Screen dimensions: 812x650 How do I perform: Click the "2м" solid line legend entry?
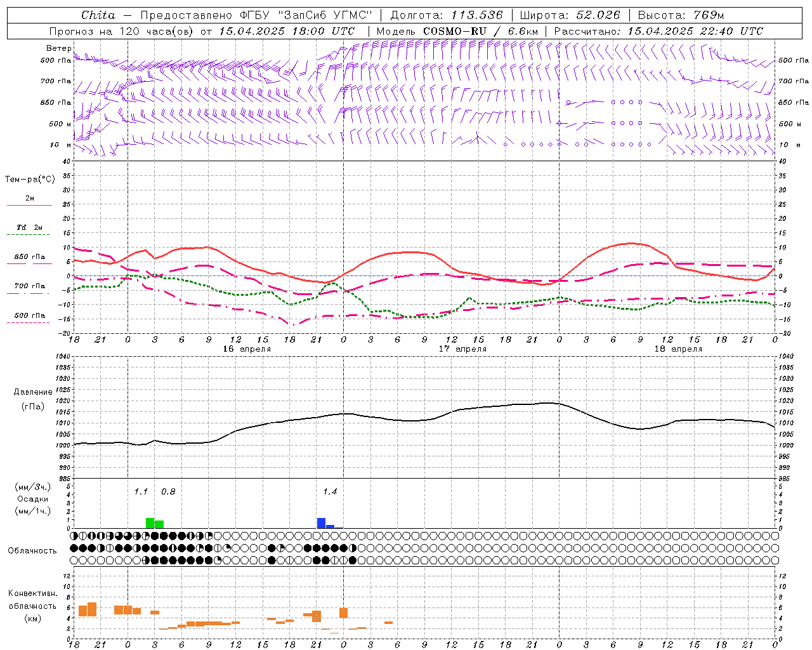[x=30, y=198]
